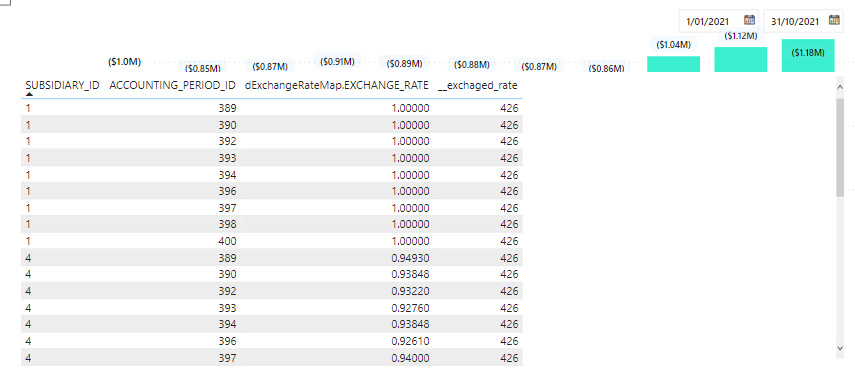Select the exchange rate cell 0.92760
This screenshot has height=390, width=855.
pyautogui.click(x=411, y=308)
